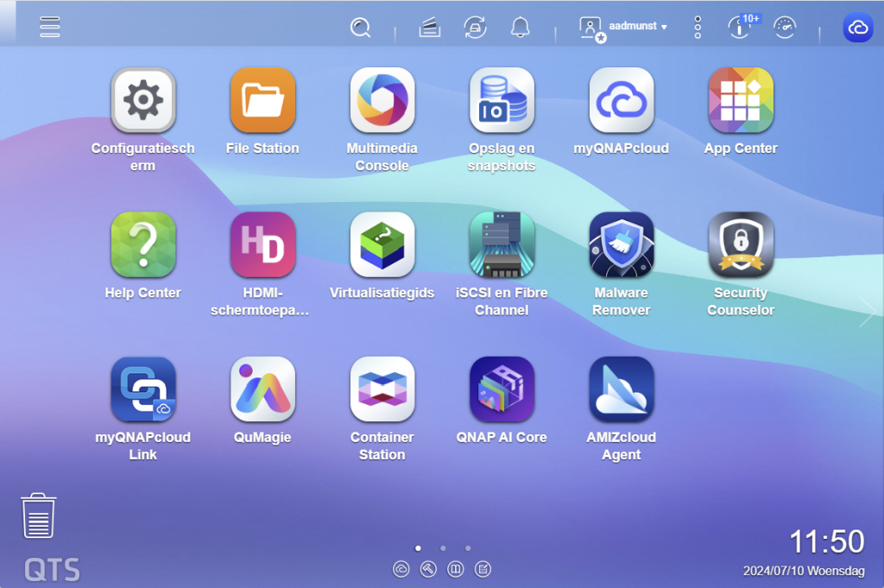
Task: Open the search magnifier in top bar
Action: pos(360,27)
